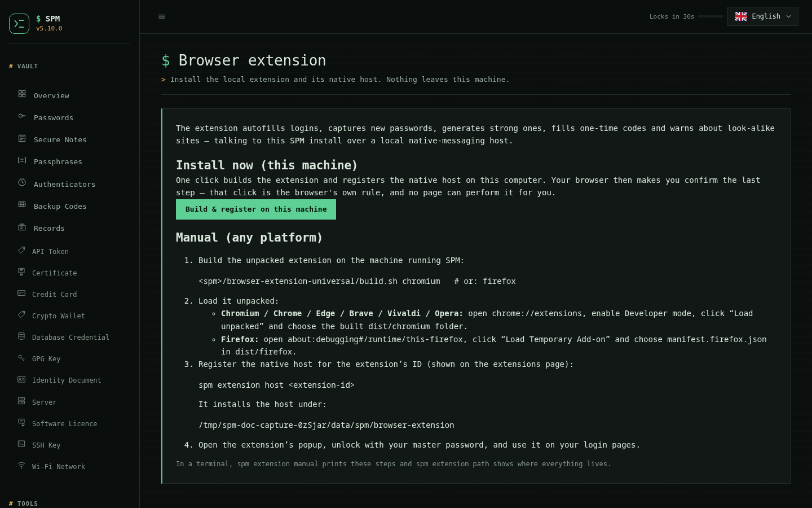This screenshot has width=812, height=508.
Task: Click the VAULT section header
Action: (24, 66)
